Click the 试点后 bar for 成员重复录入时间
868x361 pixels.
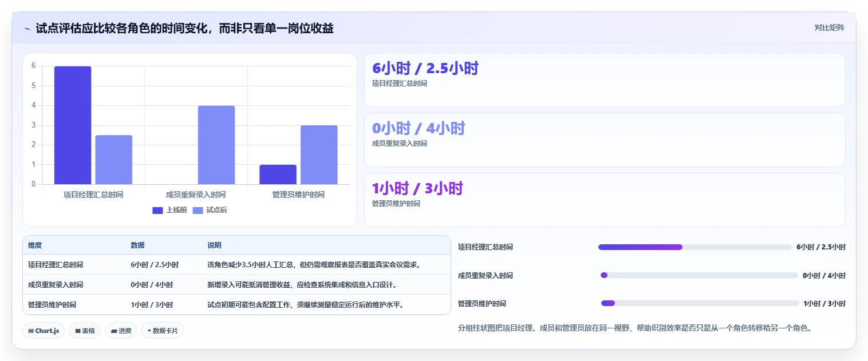pyautogui.click(x=216, y=145)
